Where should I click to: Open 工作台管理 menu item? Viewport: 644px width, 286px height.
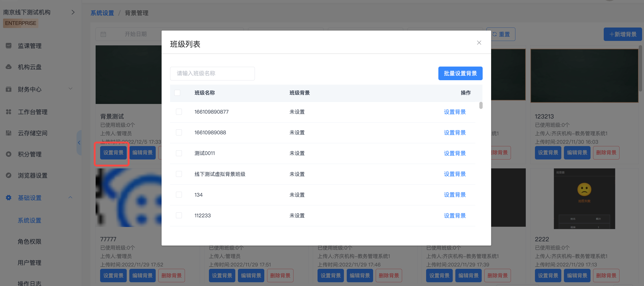(x=33, y=112)
